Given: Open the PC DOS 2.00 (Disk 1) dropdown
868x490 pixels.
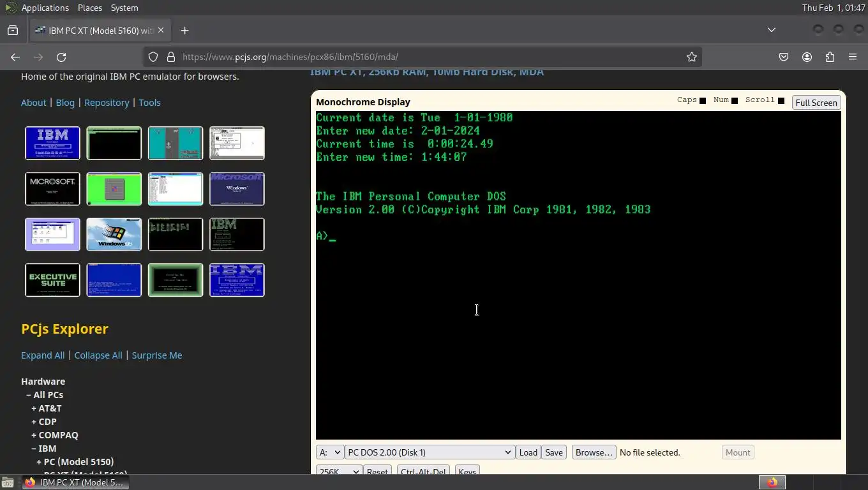Looking at the screenshot, I should click(x=430, y=452).
